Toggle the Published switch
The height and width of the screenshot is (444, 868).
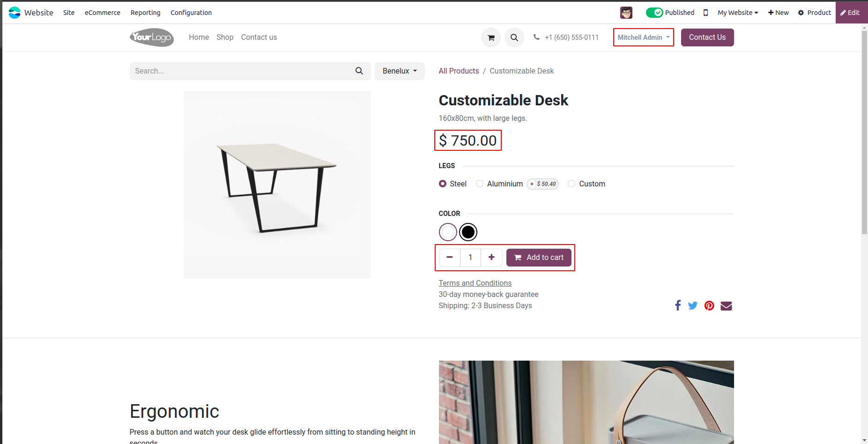[x=654, y=13]
